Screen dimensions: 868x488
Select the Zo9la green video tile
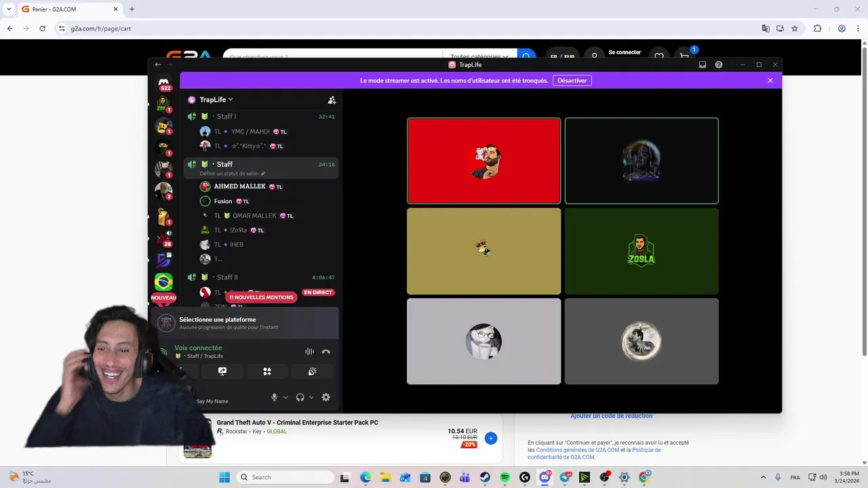(642, 251)
